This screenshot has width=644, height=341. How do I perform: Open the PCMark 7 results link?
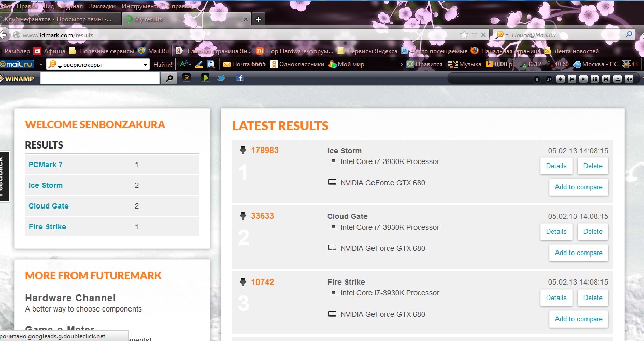46,165
